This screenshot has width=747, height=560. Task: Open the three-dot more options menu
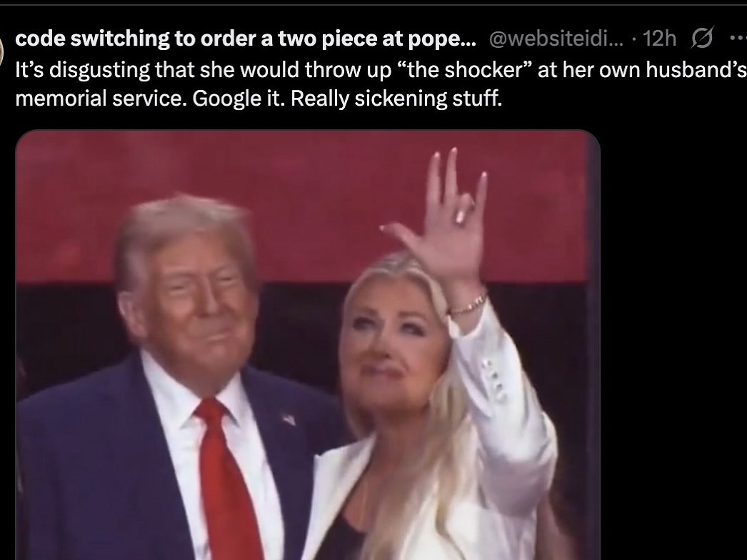[x=738, y=38]
